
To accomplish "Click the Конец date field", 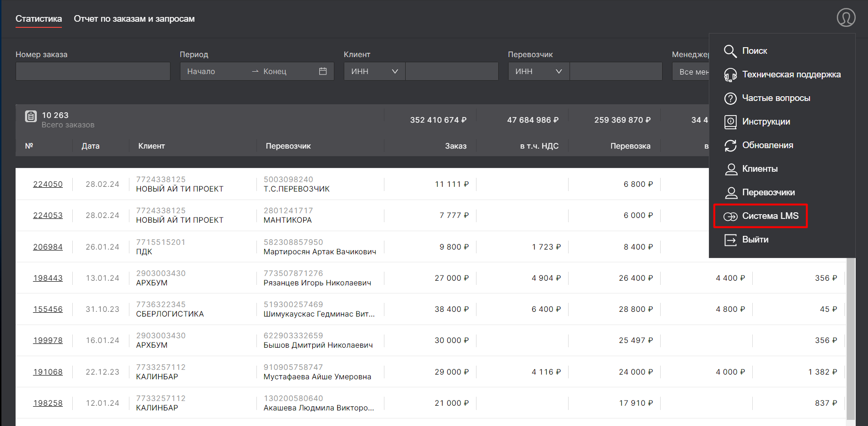I will pos(288,71).
